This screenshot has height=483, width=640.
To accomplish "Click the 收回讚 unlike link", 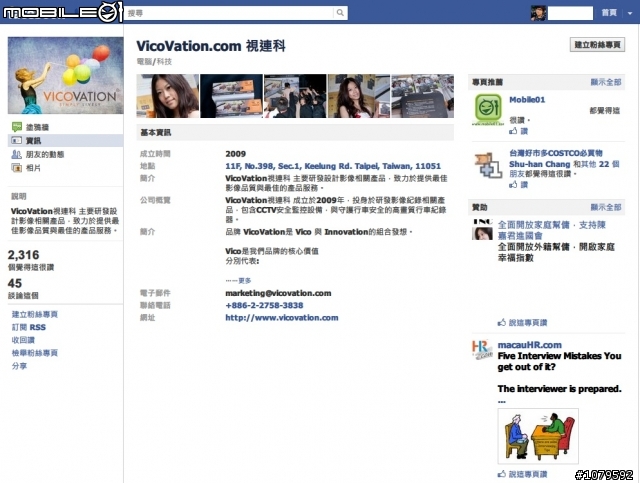I will [x=23, y=340].
